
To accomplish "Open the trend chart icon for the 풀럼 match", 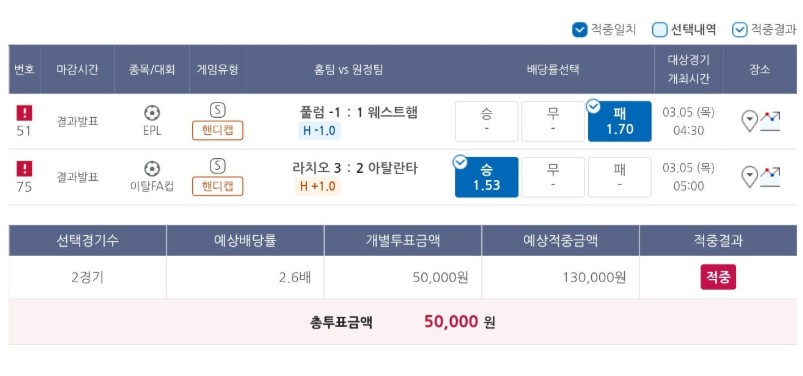I will pos(770,121).
